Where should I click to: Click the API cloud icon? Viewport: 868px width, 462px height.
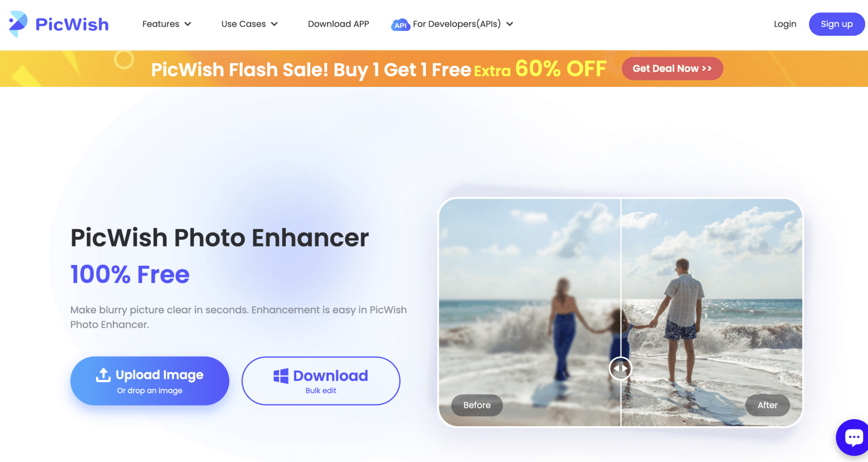coord(400,25)
